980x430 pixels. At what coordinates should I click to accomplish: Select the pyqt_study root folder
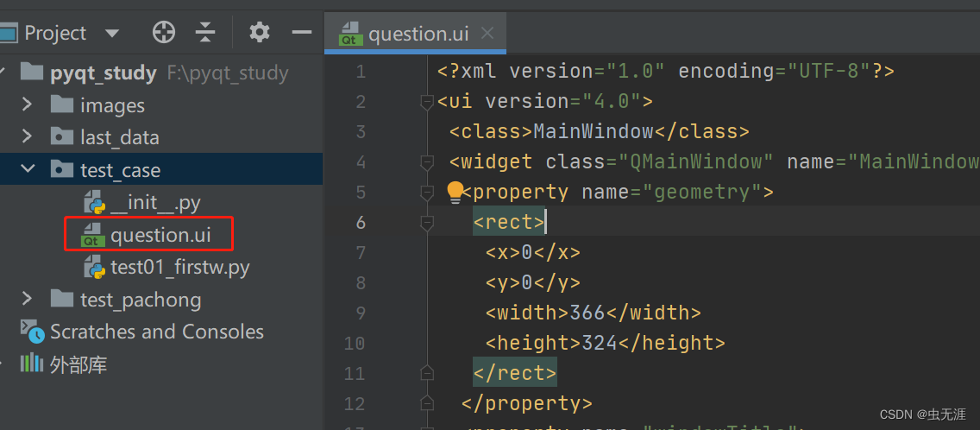(x=104, y=73)
